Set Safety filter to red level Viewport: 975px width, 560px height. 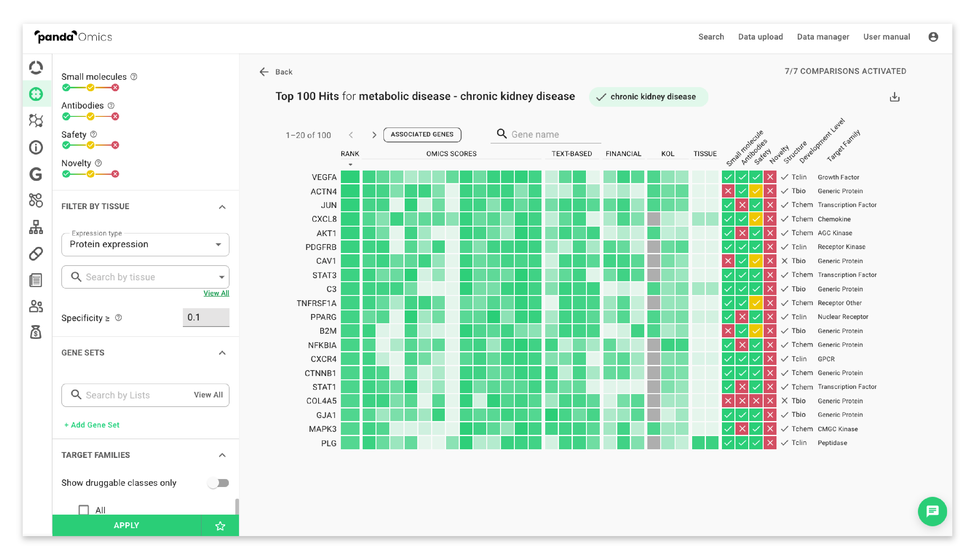coord(115,145)
